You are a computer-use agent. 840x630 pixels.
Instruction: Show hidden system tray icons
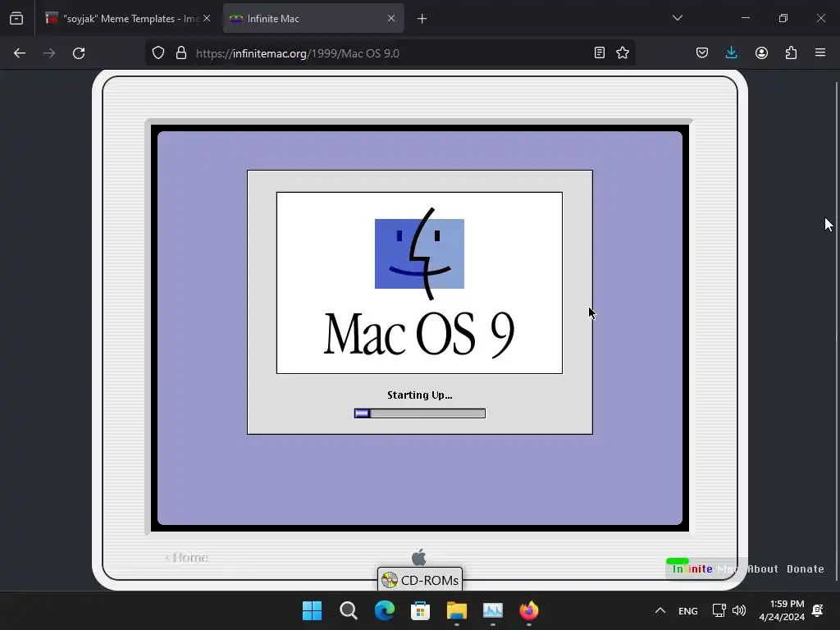point(660,610)
